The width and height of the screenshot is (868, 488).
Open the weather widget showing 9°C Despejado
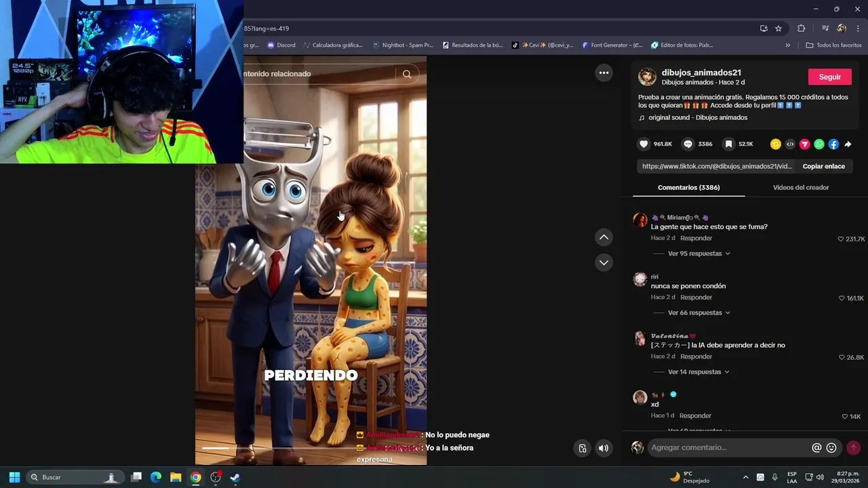click(689, 477)
